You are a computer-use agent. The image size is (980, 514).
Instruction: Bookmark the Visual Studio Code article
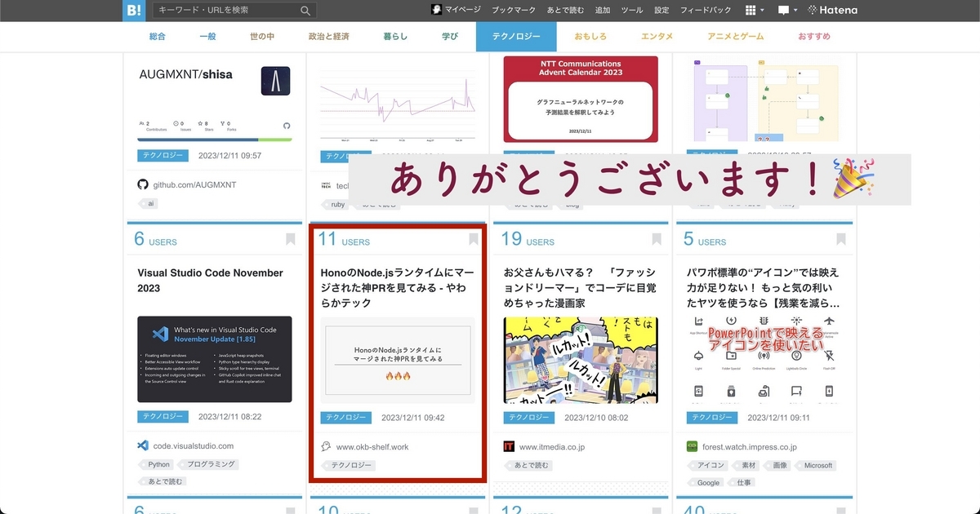click(291, 239)
